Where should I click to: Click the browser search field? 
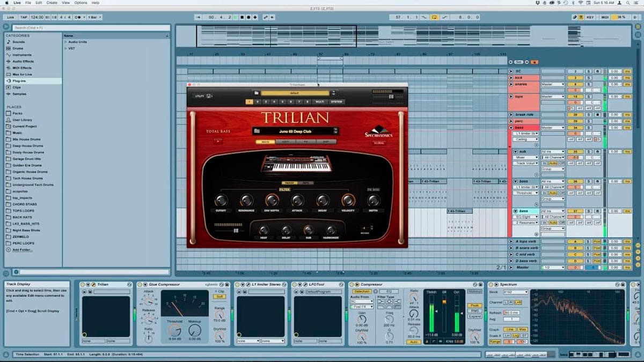(90, 27)
